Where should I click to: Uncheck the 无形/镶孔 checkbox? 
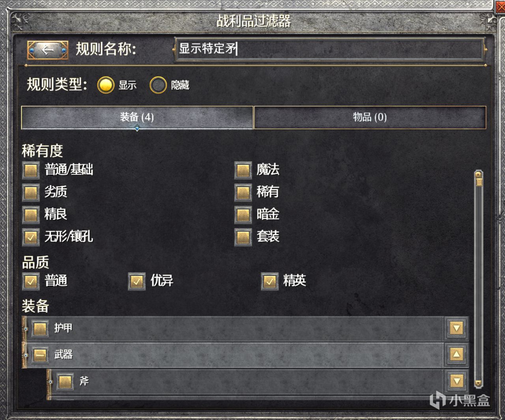(31, 237)
